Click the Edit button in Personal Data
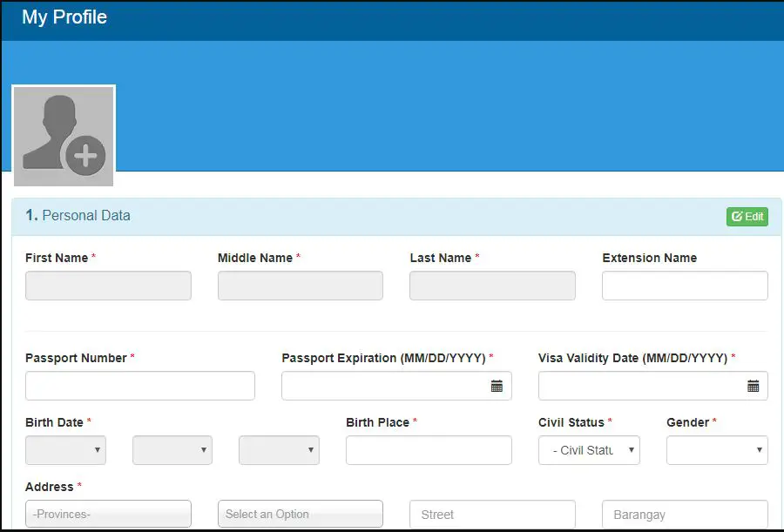784x532 pixels. click(x=747, y=217)
